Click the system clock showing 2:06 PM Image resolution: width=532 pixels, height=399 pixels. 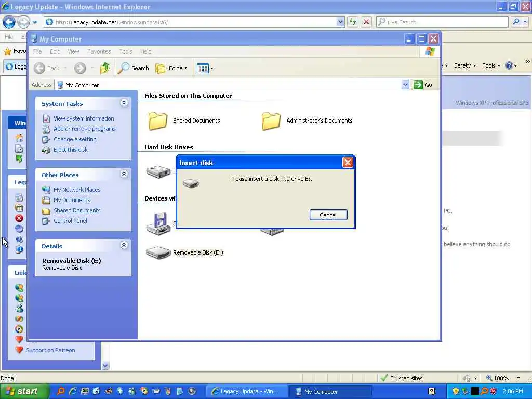click(x=513, y=392)
